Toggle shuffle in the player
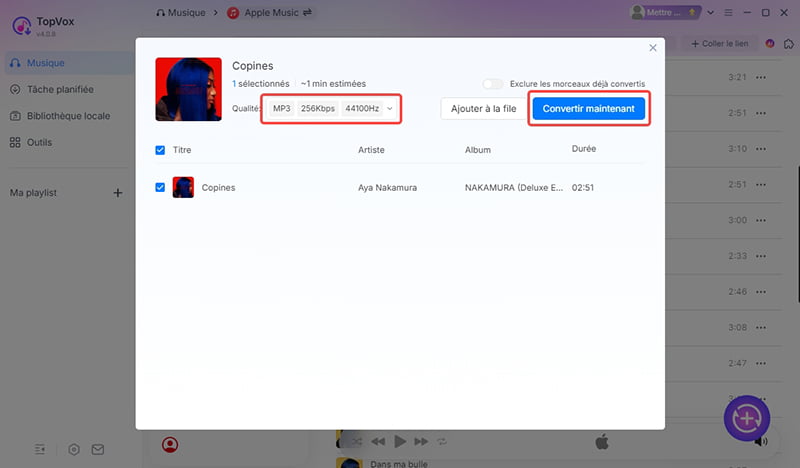Viewport: 800px width, 468px height. click(357, 441)
